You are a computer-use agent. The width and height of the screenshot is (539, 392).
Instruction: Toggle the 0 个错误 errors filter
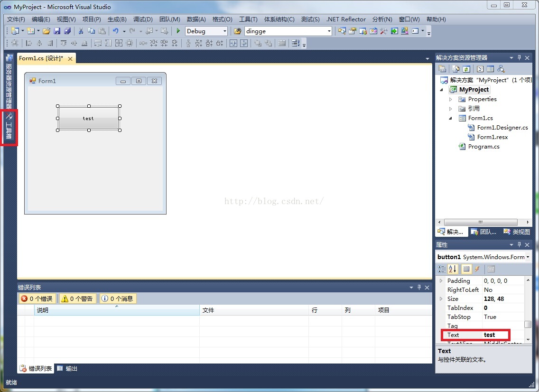37,299
